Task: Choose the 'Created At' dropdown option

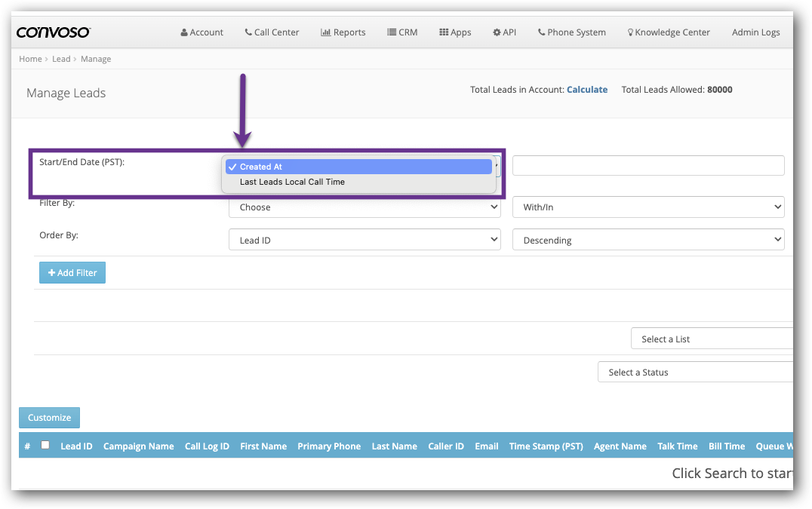Action: tap(261, 167)
